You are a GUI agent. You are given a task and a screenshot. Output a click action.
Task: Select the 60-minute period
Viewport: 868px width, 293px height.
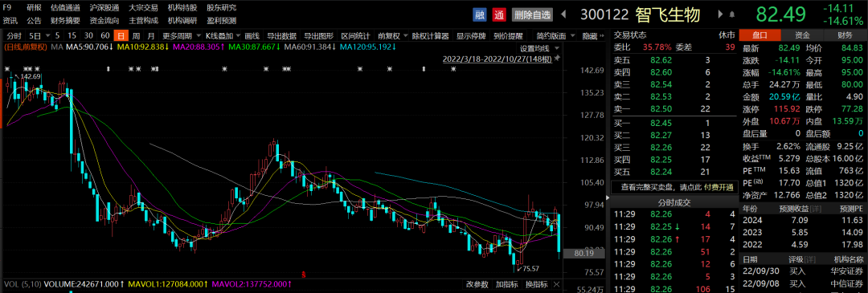click(x=105, y=36)
